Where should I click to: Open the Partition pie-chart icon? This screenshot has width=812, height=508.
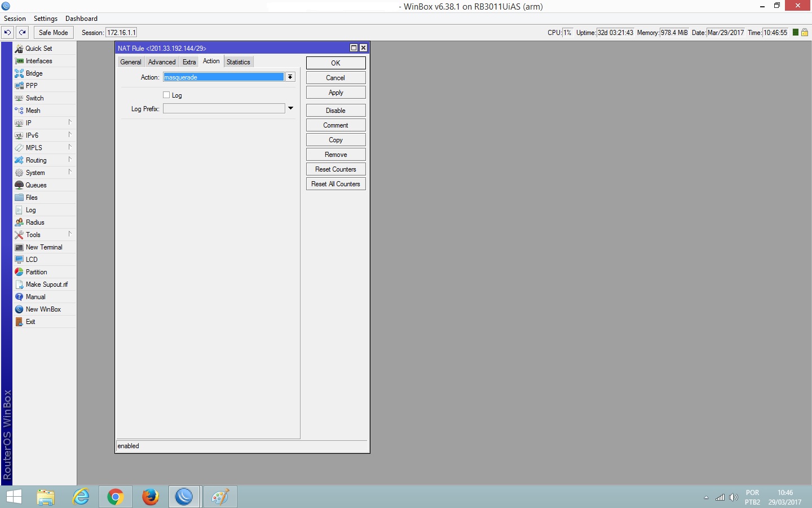(19, 272)
